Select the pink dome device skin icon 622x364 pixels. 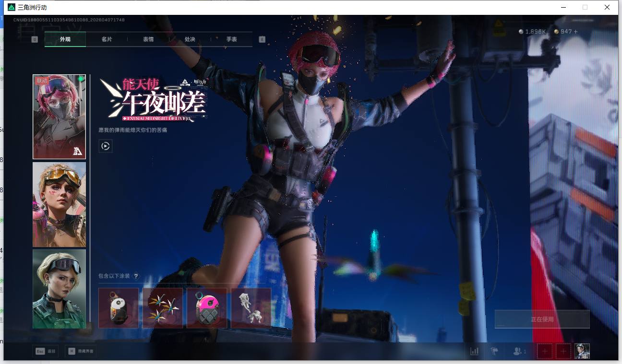point(207,308)
